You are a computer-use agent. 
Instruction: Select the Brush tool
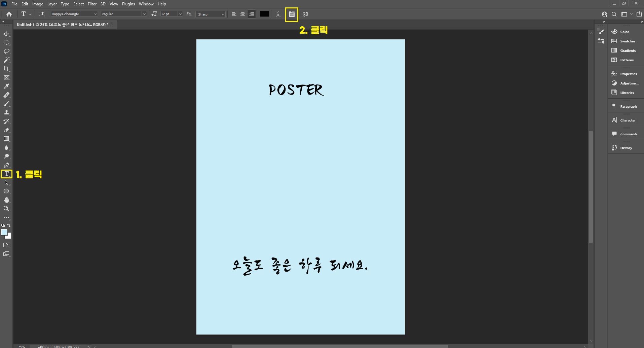(6, 104)
